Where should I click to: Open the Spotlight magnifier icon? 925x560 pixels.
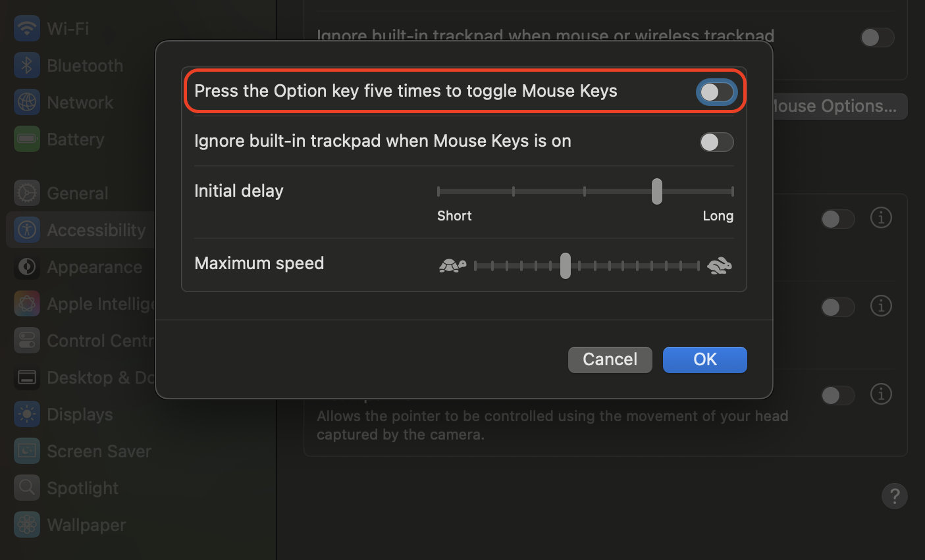click(x=26, y=488)
